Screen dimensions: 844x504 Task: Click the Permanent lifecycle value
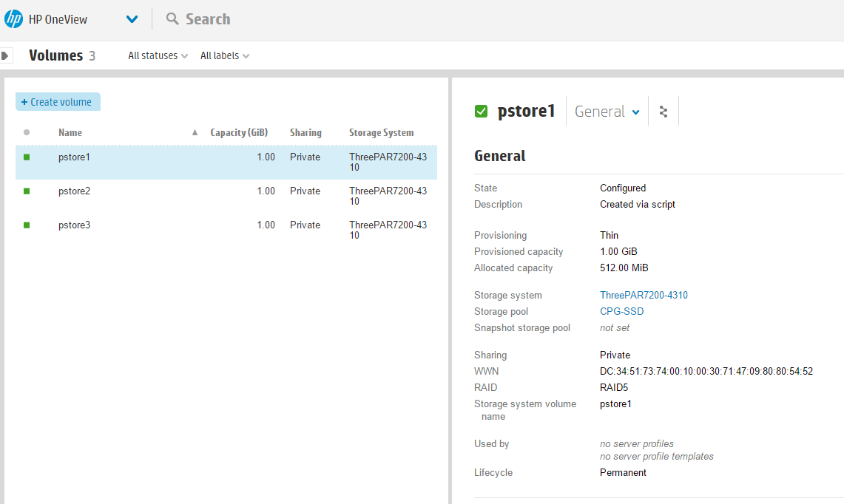[x=623, y=472]
